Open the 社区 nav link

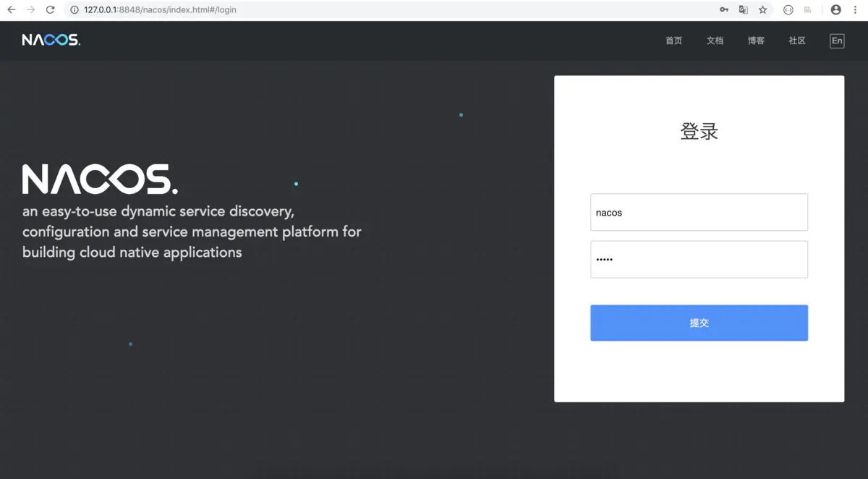[x=797, y=41]
